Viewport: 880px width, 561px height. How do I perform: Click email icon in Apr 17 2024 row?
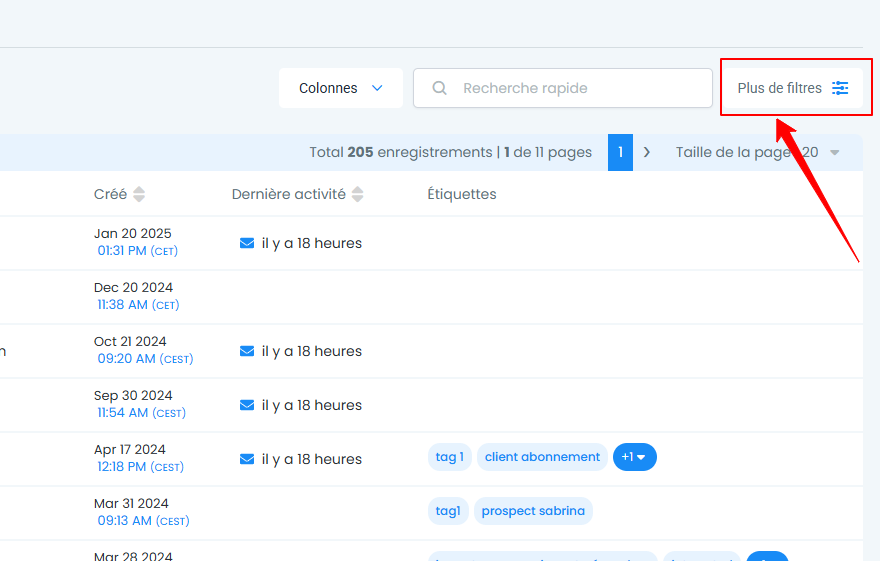(247, 459)
